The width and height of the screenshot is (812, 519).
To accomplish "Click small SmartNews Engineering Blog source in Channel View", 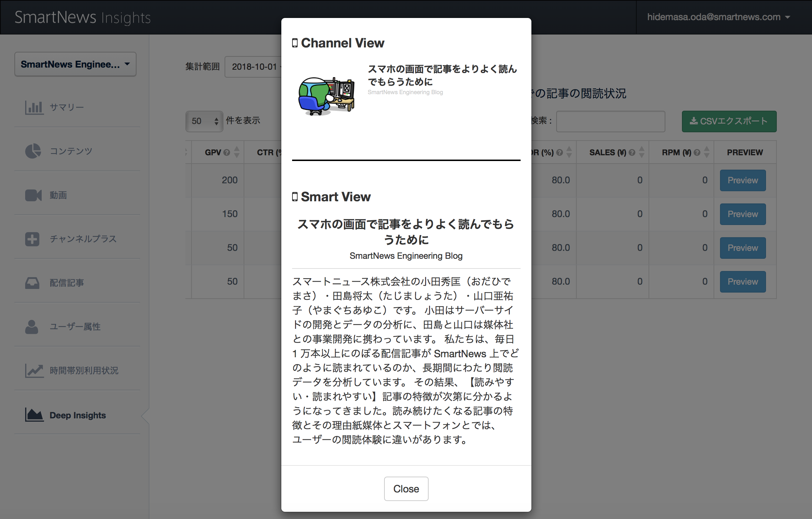I will (405, 92).
